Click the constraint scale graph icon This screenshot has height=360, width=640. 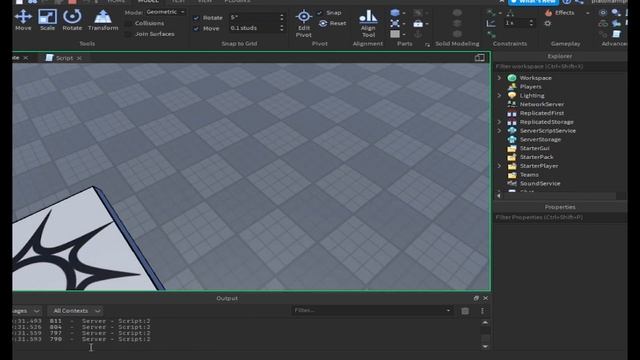(491, 24)
